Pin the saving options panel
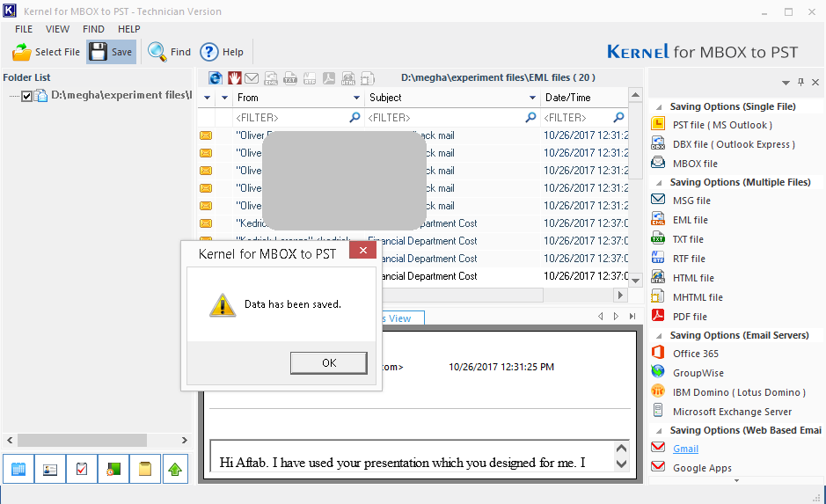Image resolution: width=826 pixels, height=504 pixels. (800, 82)
